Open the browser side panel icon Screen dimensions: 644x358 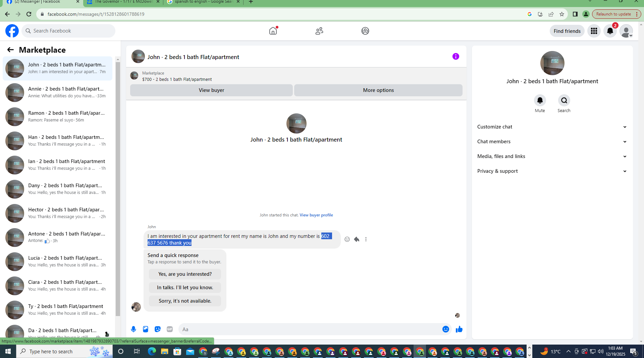coord(575,14)
